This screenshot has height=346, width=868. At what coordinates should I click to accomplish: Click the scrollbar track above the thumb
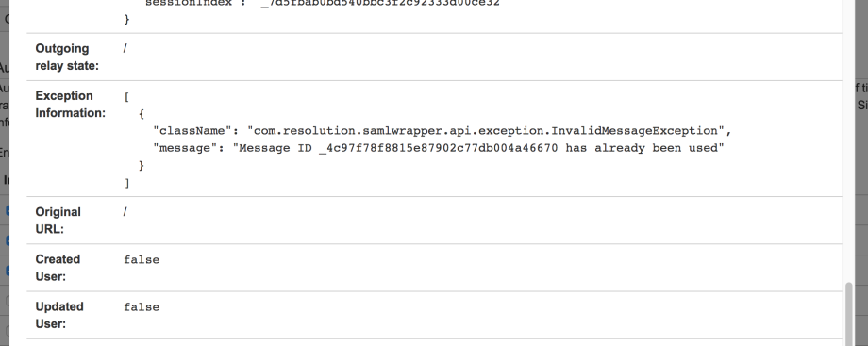(850, 141)
